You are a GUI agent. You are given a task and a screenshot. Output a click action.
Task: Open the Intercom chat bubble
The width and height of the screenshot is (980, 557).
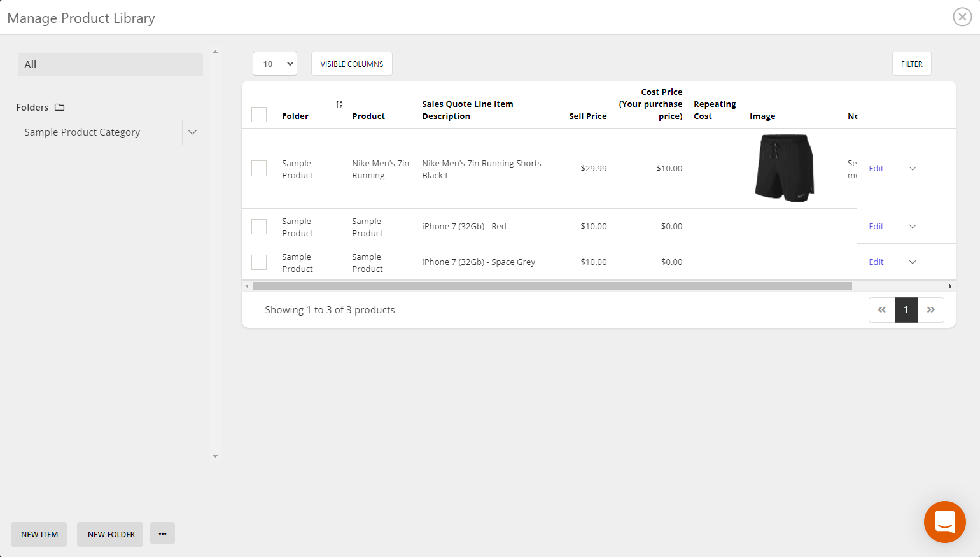(x=945, y=522)
